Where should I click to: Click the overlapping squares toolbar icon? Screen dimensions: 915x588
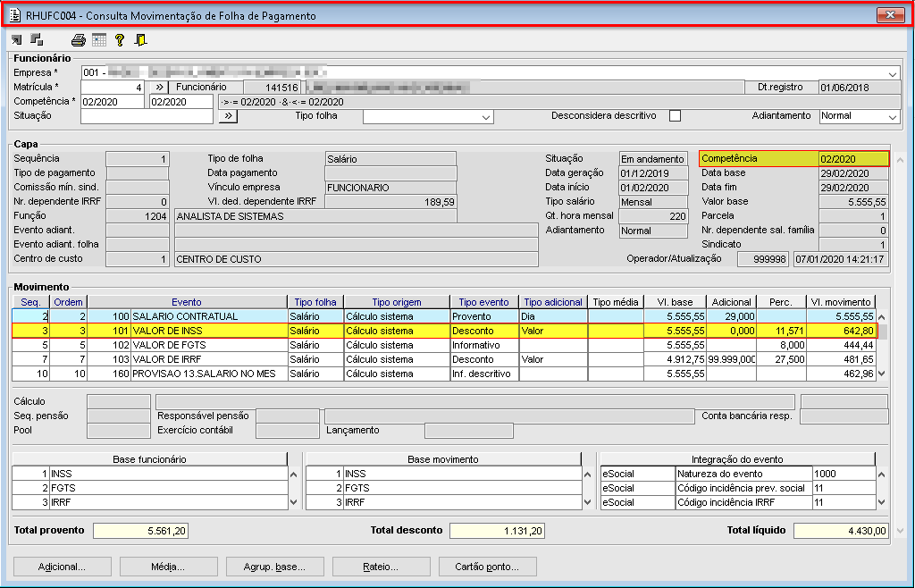[37, 39]
